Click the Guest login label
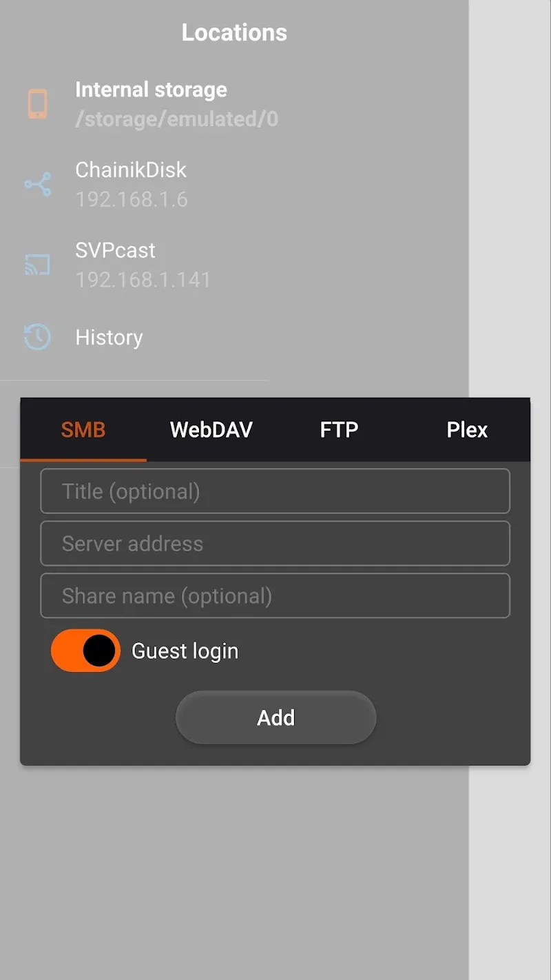Image resolution: width=551 pixels, height=980 pixels. tap(185, 650)
